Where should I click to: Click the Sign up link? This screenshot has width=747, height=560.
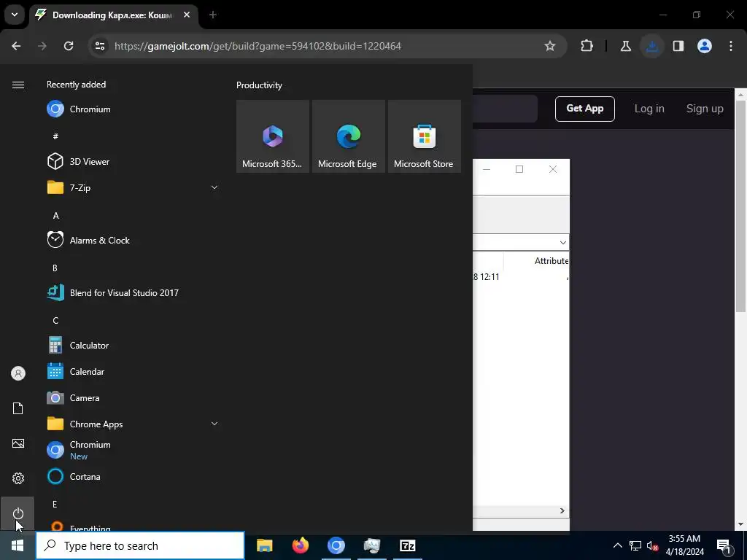(x=705, y=109)
